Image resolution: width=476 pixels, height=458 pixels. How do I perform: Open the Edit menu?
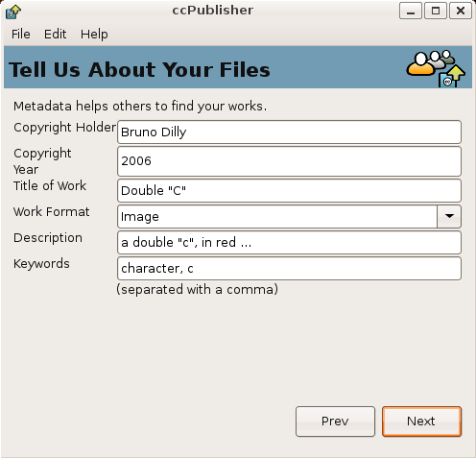(x=55, y=34)
